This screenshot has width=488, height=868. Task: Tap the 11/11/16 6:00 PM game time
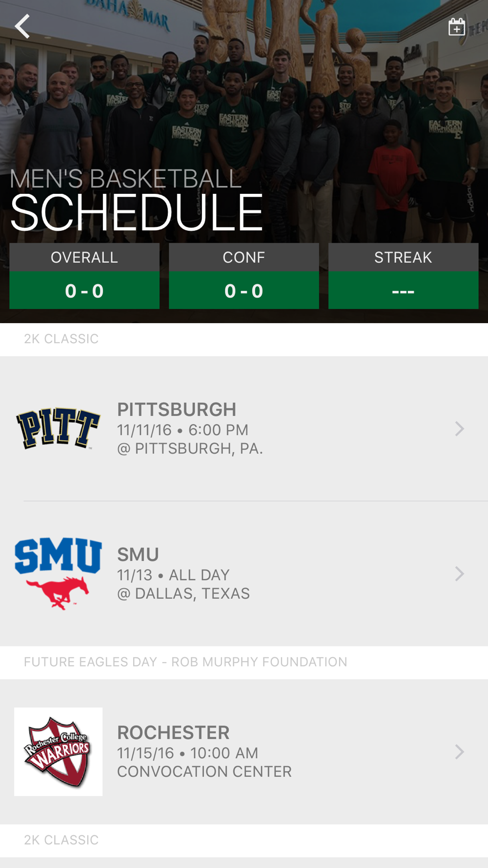pyautogui.click(x=183, y=430)
